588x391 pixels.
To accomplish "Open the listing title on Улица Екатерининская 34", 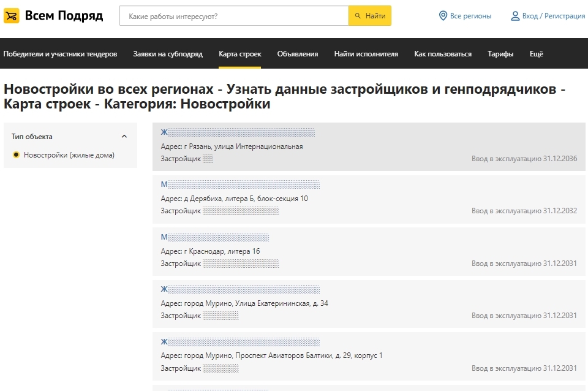I will [x=240, y=289].
